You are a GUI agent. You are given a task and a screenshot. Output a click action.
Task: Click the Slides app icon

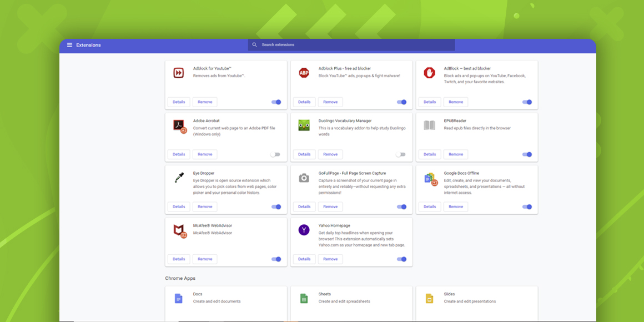[x=429, y=299]
